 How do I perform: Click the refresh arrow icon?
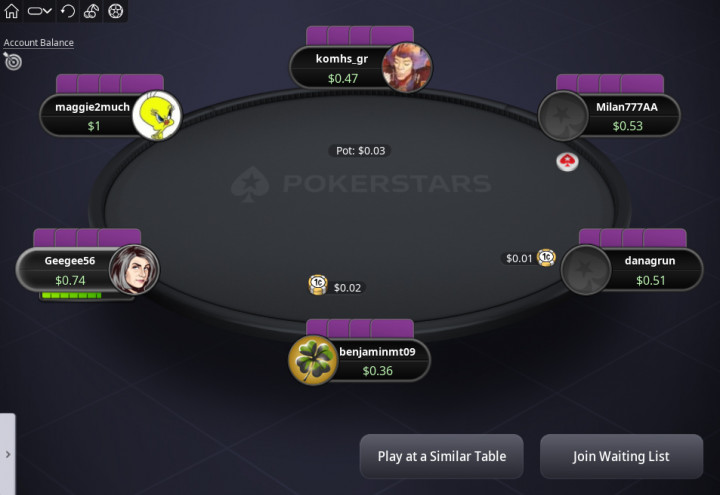[x=68, y=11]
